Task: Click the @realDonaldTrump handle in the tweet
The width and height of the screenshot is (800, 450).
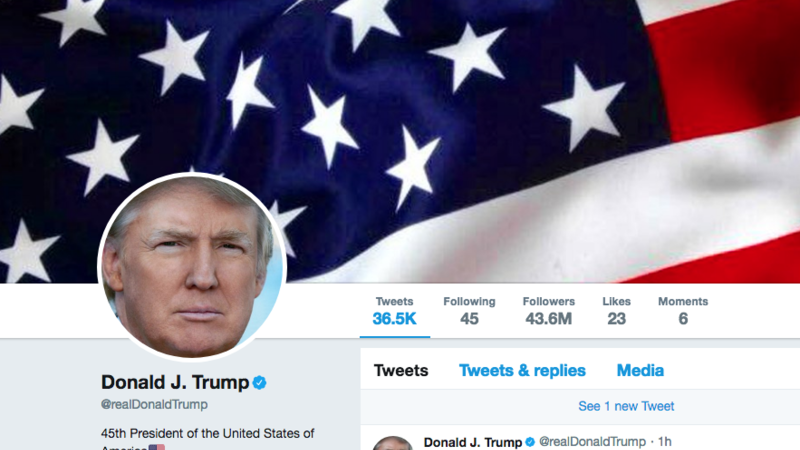Action: coord(592,441)
